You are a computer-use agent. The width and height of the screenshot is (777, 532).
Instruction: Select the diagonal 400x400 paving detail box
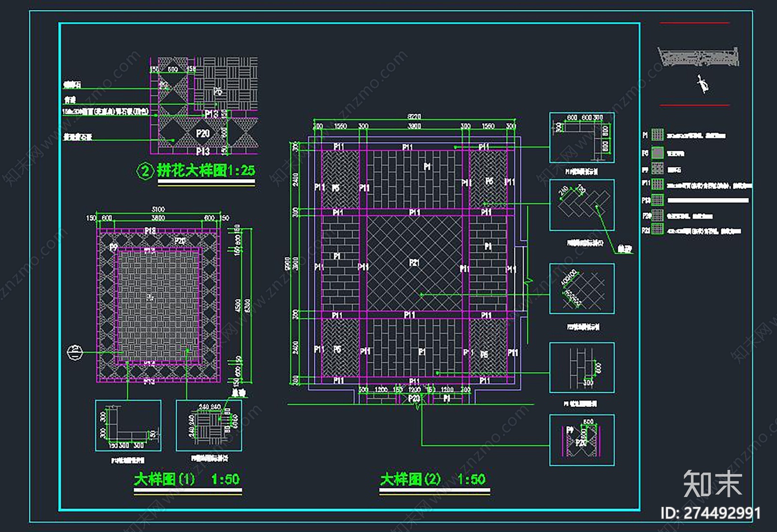click(582, 289)
